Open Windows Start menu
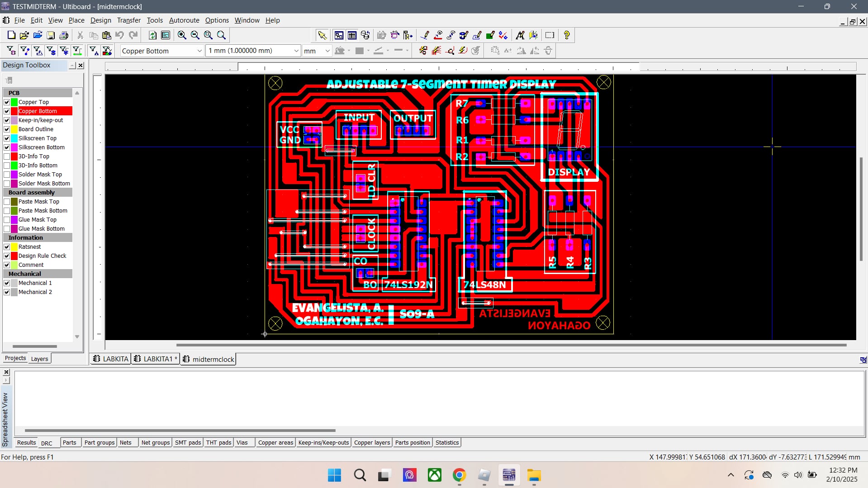This screenshot has height=488, width=868. pos(334,475)
